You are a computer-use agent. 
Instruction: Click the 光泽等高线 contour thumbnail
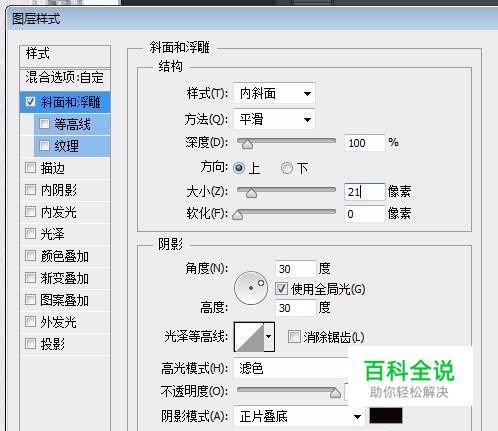coord(249,337)
